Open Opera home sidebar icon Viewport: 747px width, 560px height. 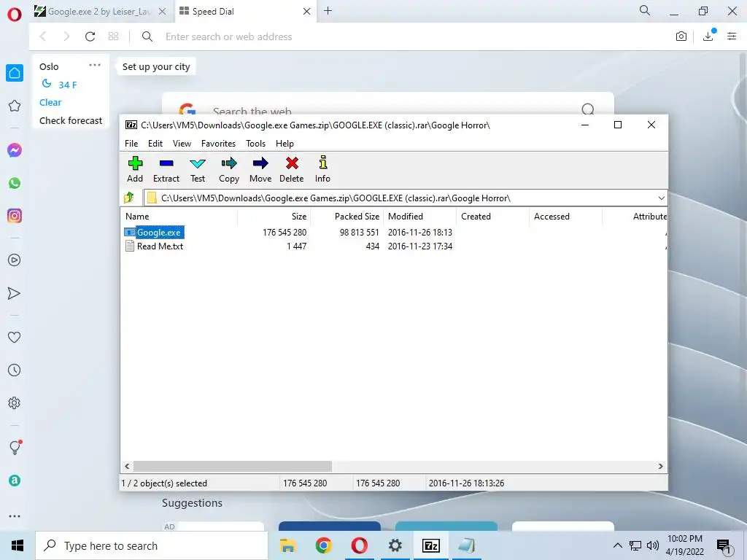pyautogui.click(x=15, y=73)
